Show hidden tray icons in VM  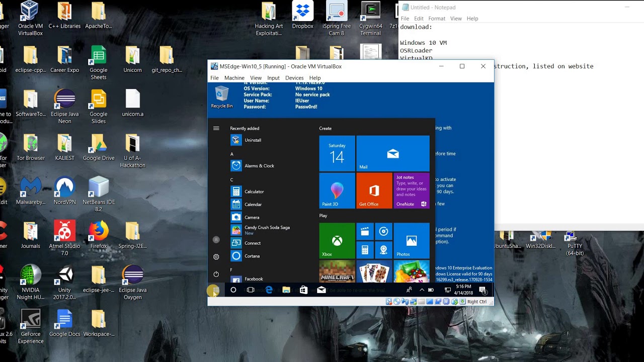pos(422,290)
